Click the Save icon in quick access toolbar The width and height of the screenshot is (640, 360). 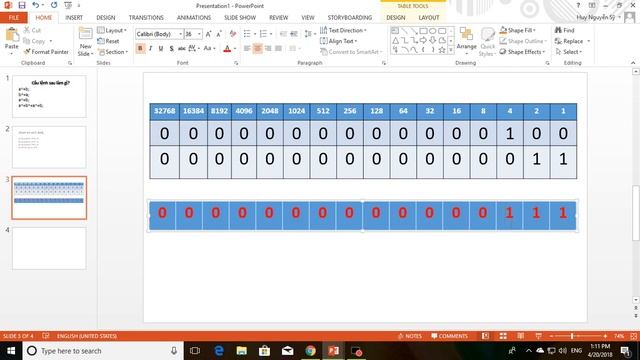click(x=22, y=5)
